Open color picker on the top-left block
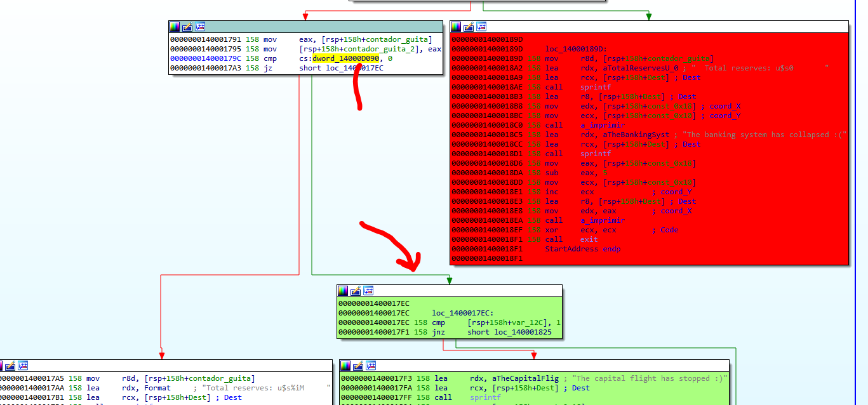This screenshot has width=868, height=405. (175, 27)
